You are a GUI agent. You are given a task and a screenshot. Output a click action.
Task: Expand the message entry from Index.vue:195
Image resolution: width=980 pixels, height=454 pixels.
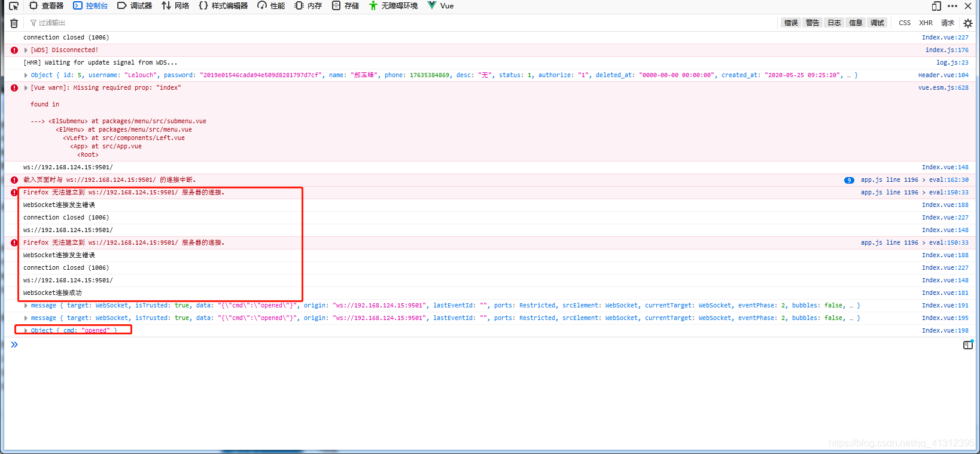click(x=26, y=318)
